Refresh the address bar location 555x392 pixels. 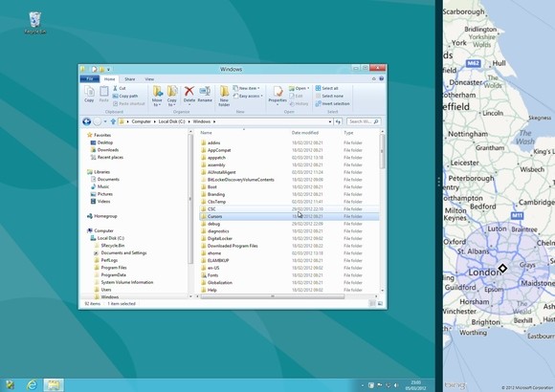coord(338,121)
